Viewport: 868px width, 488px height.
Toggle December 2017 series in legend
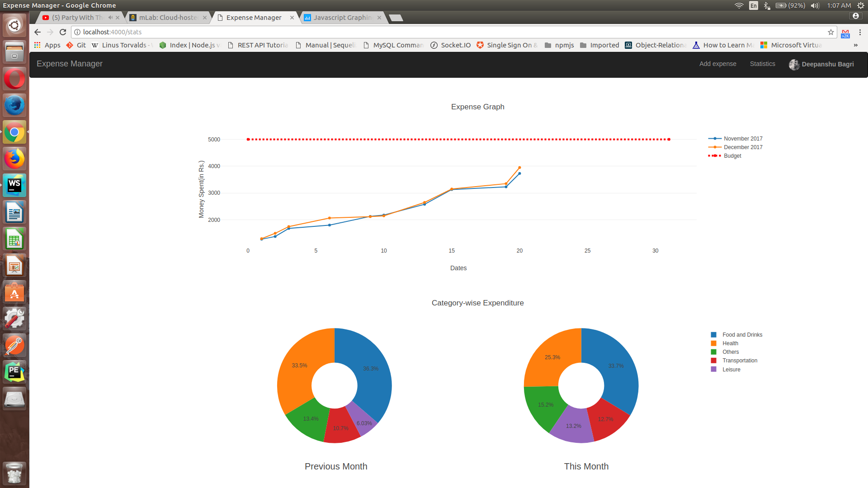point(742,147)
